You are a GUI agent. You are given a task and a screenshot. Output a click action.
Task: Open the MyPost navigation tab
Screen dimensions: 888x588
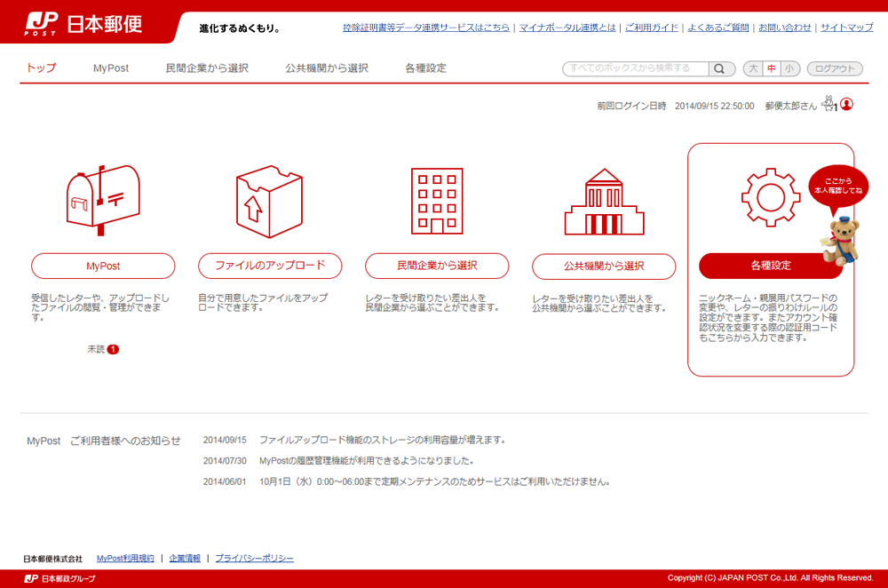[x=111, y=68]
